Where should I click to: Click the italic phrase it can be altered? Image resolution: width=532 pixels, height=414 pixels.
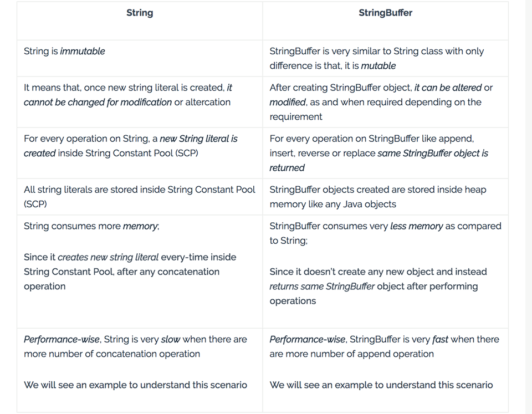(x=448, y=88)
